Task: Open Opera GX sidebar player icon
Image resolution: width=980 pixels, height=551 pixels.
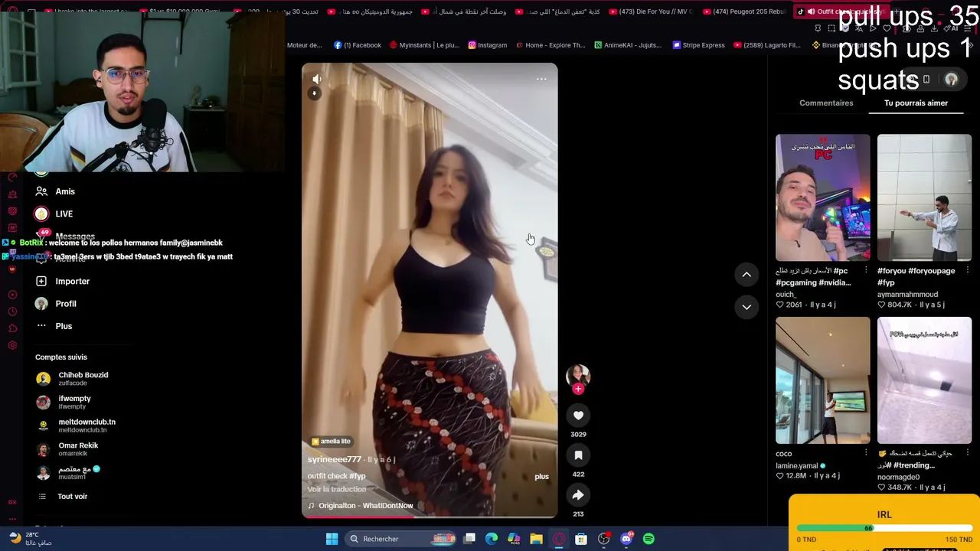Action: coord(12,295)
